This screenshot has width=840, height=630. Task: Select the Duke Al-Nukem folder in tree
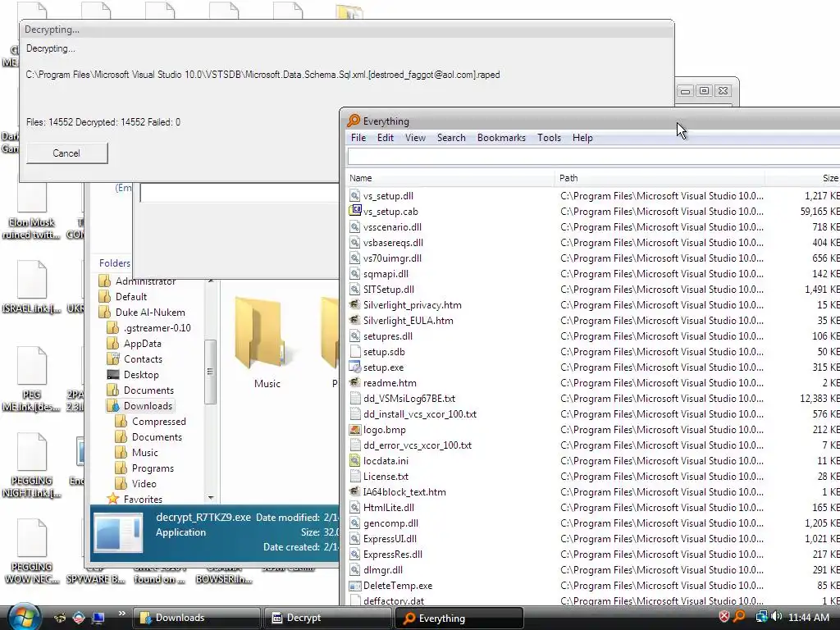click(x=143, y=313)
